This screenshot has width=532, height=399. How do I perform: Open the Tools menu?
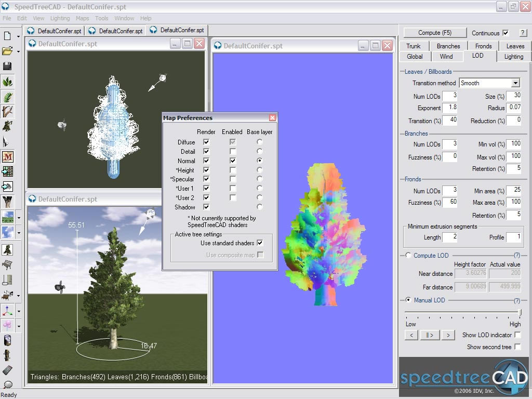pos(101,18)
